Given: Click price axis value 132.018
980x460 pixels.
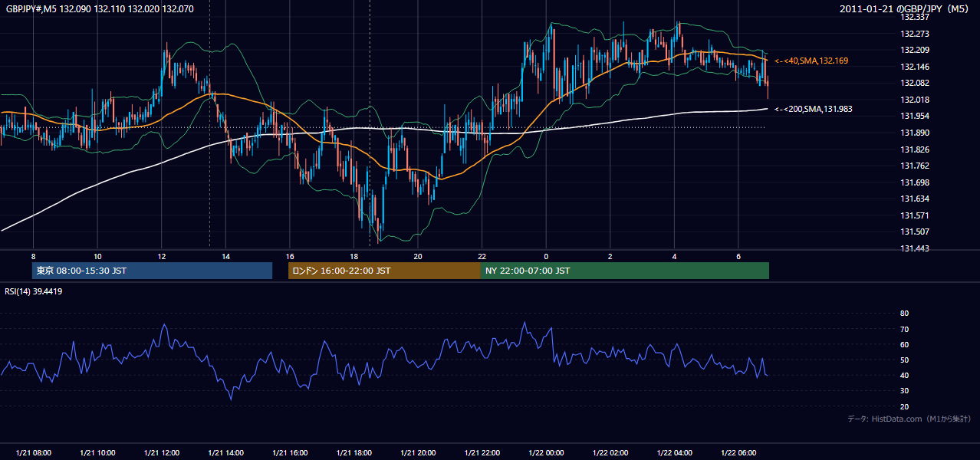Looking at the screenshot, I should [914, 100].
